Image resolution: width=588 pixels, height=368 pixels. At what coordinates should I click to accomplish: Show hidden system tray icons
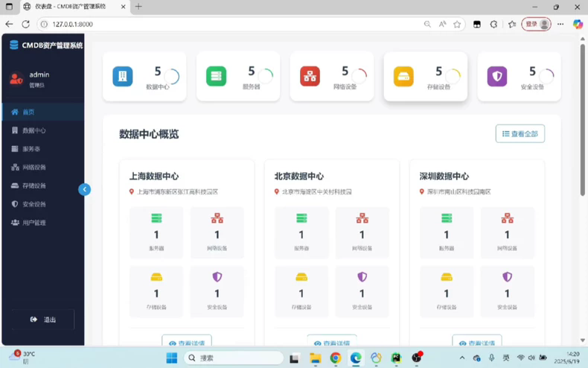(x=461, y=358)
